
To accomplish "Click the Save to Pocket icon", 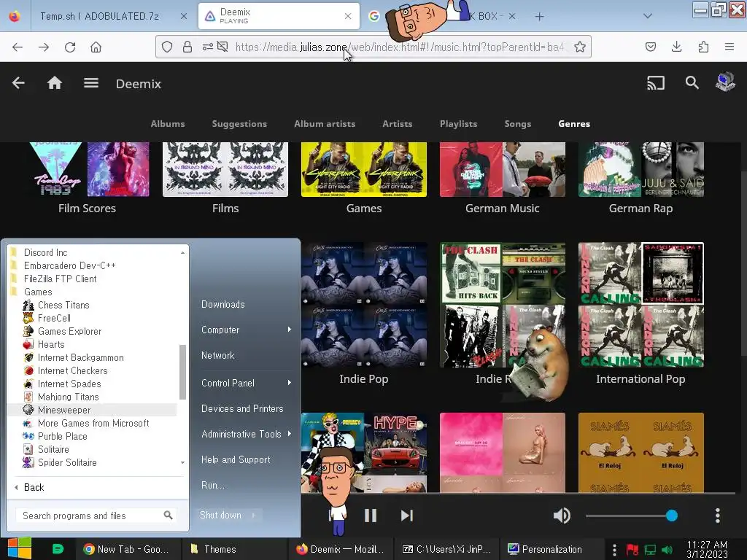I will [x=650, y=47].
